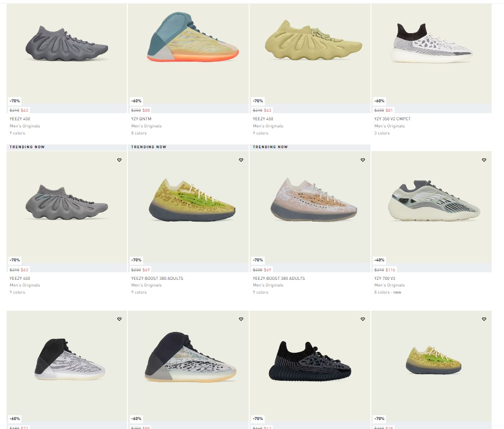The height and width of the screenshot is (429, 504).
Task: Open the teal and orange YZY QNTM image
Action: (x=193, y=36)
